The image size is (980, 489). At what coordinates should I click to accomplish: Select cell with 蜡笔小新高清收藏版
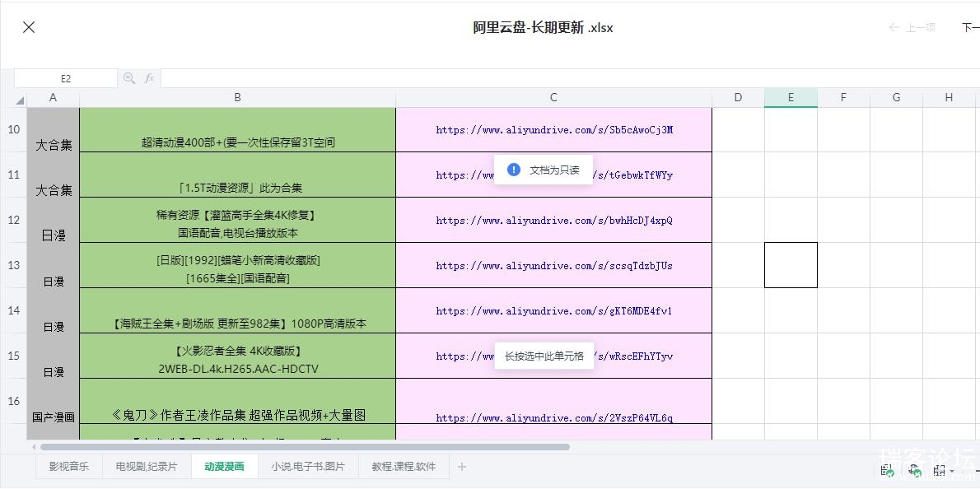(x=237, y=265)
